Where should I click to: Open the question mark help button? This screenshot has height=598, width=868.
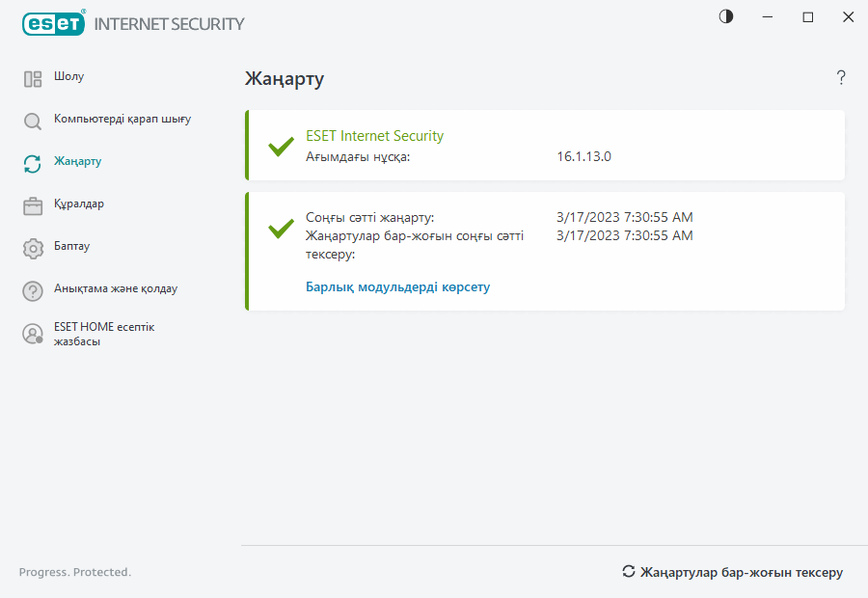tap(841, 78)
